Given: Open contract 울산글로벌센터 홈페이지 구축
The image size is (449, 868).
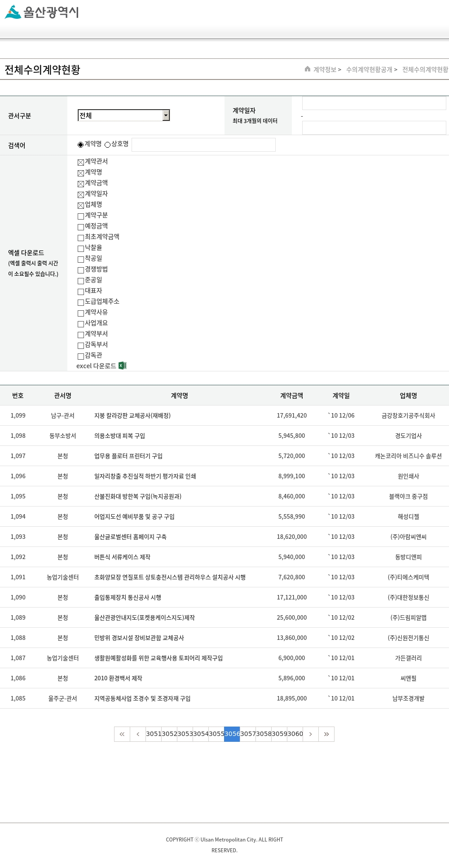Looking at the screenshot, I should [130, 537].
